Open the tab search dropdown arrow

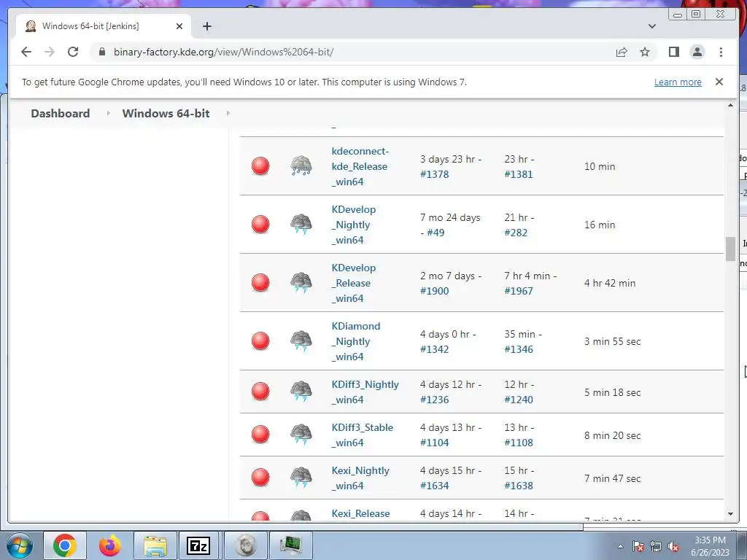tap(651, 26)
